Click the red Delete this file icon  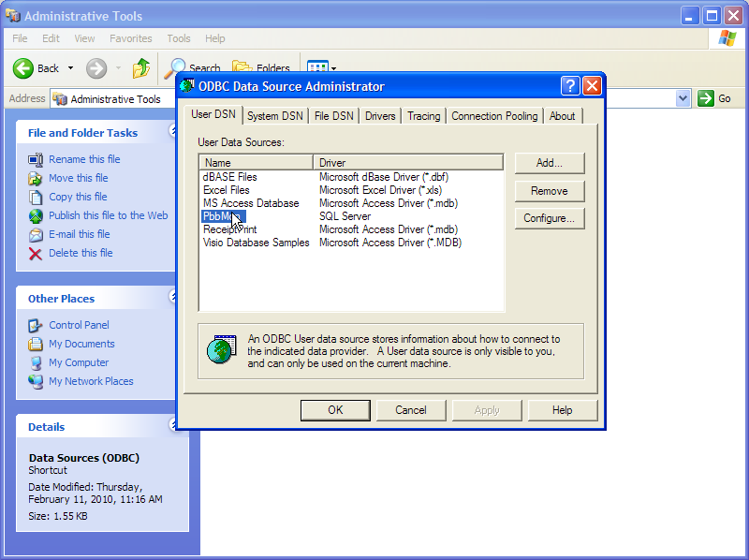(x=36, y=253)
